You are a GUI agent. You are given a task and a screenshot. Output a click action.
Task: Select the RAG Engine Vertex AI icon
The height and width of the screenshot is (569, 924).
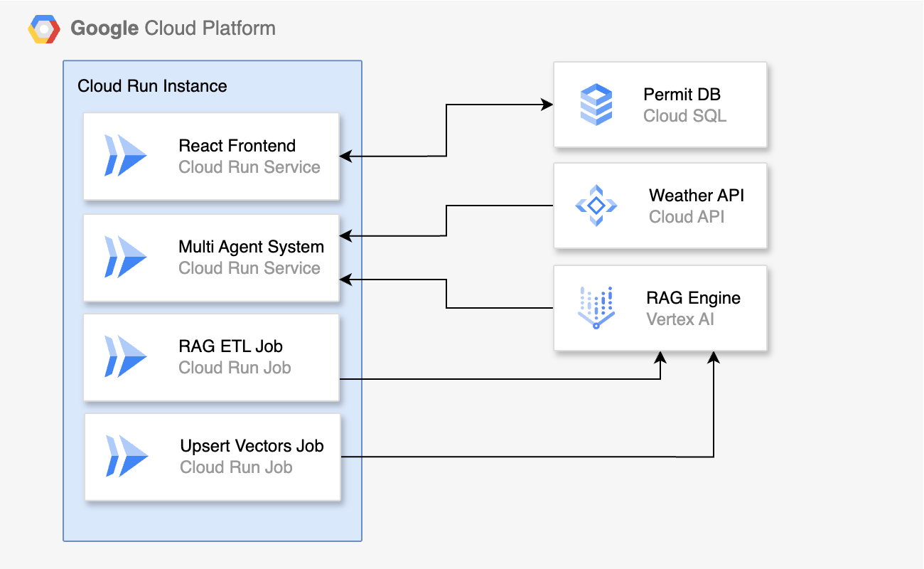click(596, 307)
